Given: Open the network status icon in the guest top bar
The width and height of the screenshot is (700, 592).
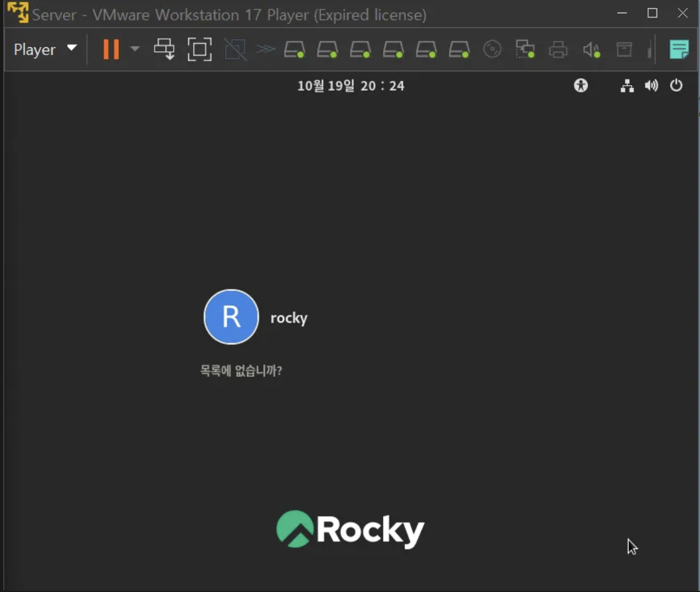Looking at the screenshot, I should pyautogui.click(x=627, y=85).
